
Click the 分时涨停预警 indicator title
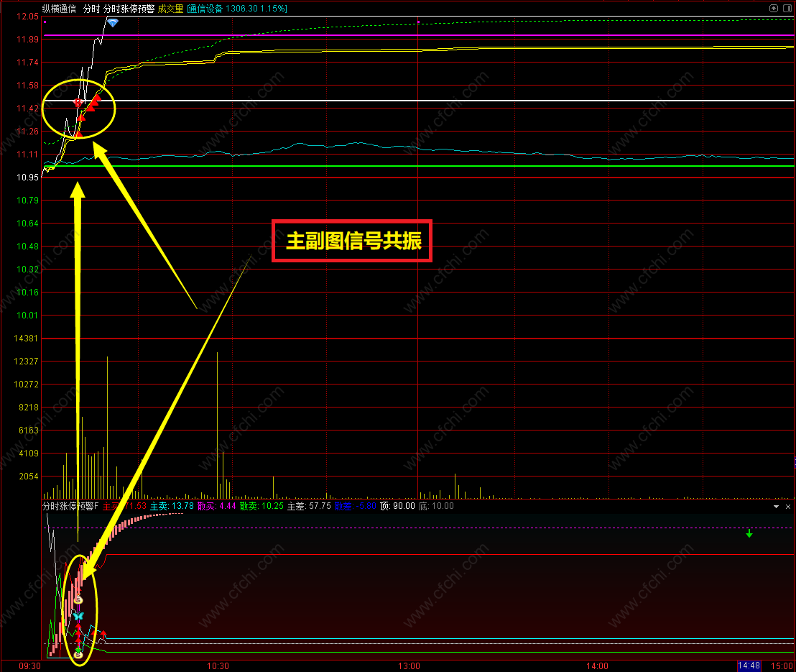[x=129, y=9]
